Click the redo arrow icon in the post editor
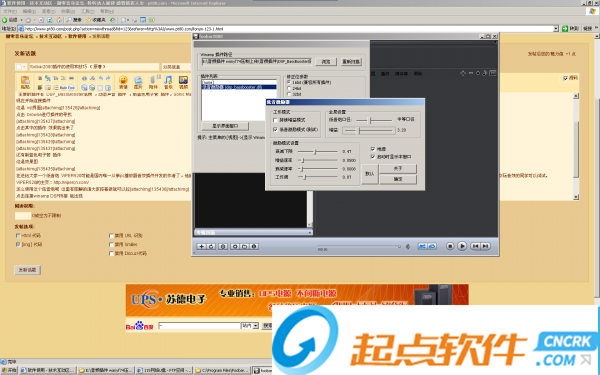 click(108, 78)
